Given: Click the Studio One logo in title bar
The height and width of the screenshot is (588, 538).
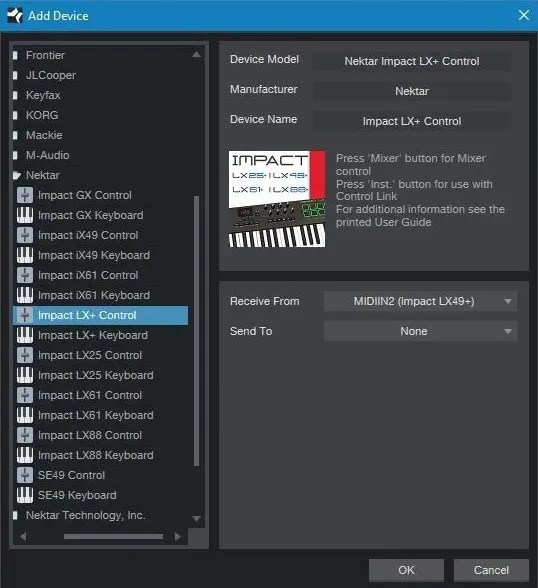Looking at the screenshot, I should click(15, 15).
